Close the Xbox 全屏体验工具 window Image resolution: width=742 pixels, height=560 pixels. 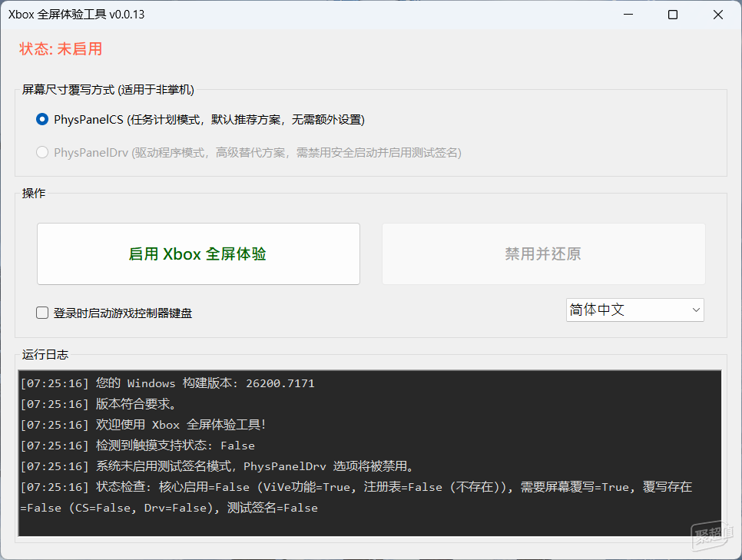coord(718,15)
